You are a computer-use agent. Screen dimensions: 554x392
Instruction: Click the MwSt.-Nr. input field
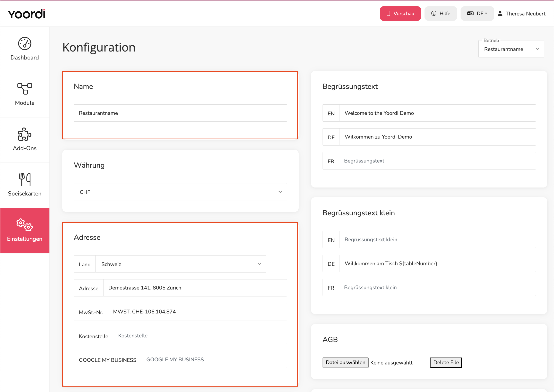[197, 312]
